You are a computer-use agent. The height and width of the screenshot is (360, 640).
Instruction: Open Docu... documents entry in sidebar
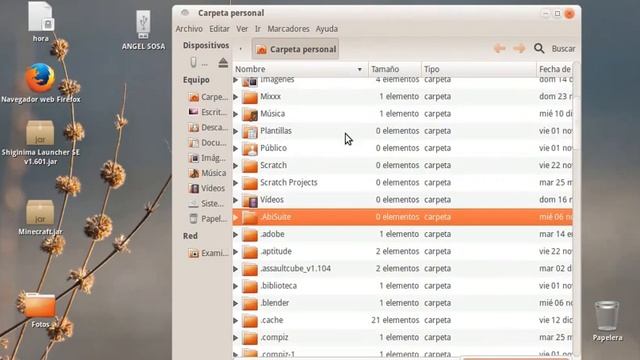(x=207, y=143)
